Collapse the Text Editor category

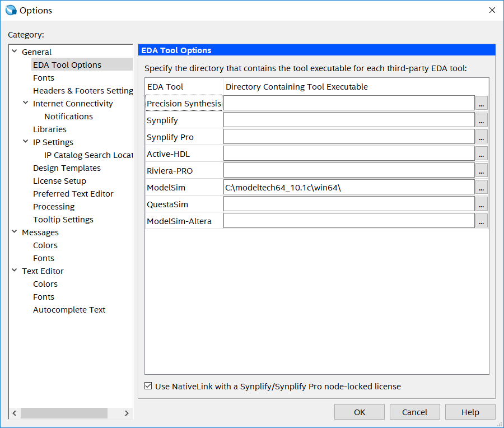click(15, 271)
